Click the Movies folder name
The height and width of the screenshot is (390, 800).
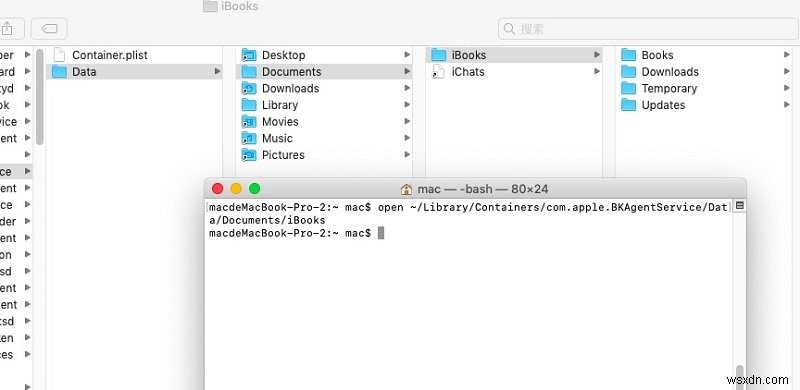tap(280, 121)
